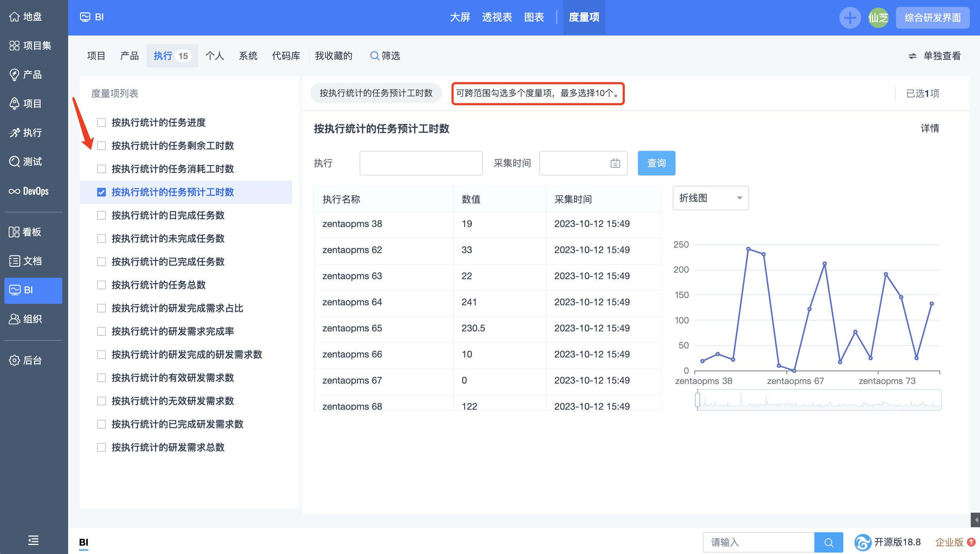Open the 折线图 chart type dropdown
This screenshot has width=980, height=554.
(x=710, y=198)
